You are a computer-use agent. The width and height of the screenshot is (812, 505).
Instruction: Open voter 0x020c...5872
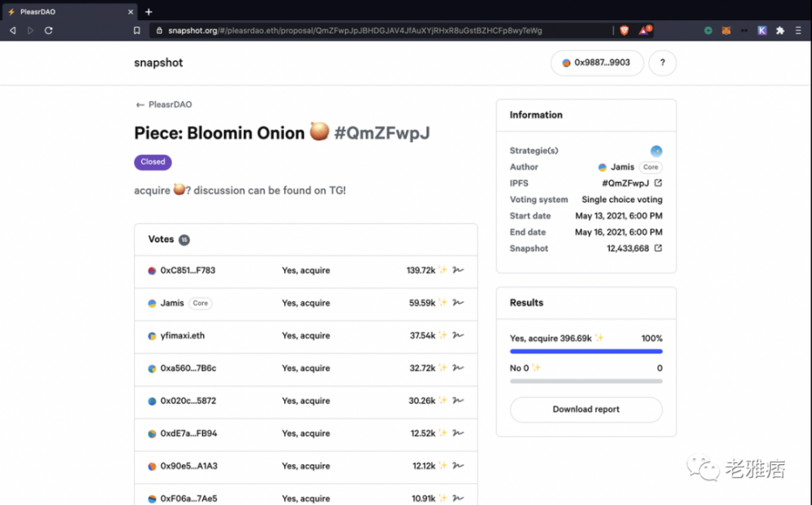[182, 401]
